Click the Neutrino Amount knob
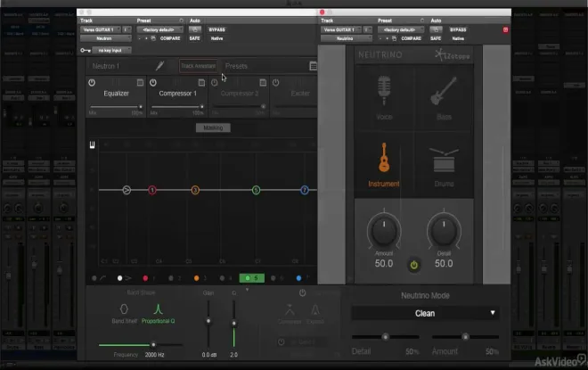Viewport: 588px width, 370px height. (x=384, y=230)
